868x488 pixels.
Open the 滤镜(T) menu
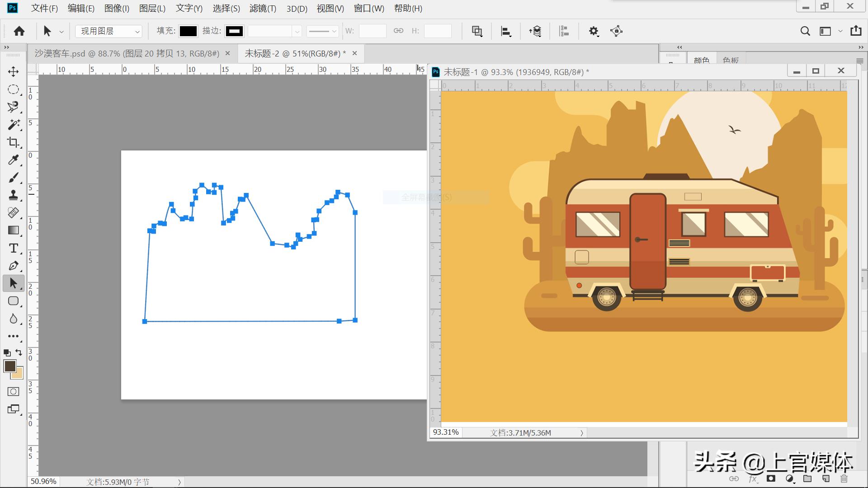[x=262, y=8]
